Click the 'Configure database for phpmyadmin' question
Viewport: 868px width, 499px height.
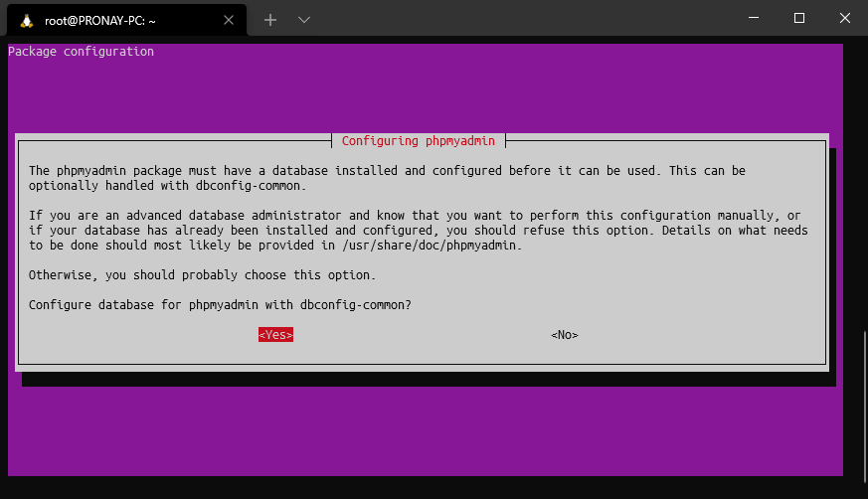221,305
